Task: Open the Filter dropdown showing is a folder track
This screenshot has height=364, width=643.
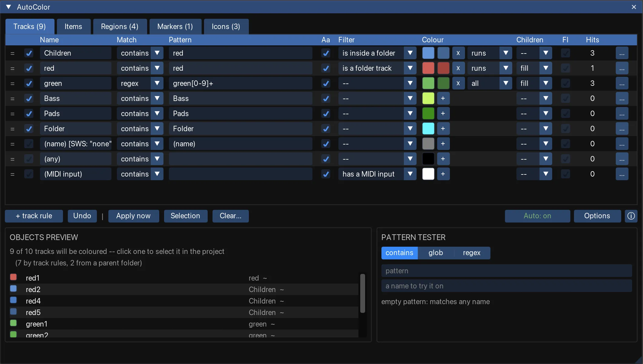Action: 378,68
